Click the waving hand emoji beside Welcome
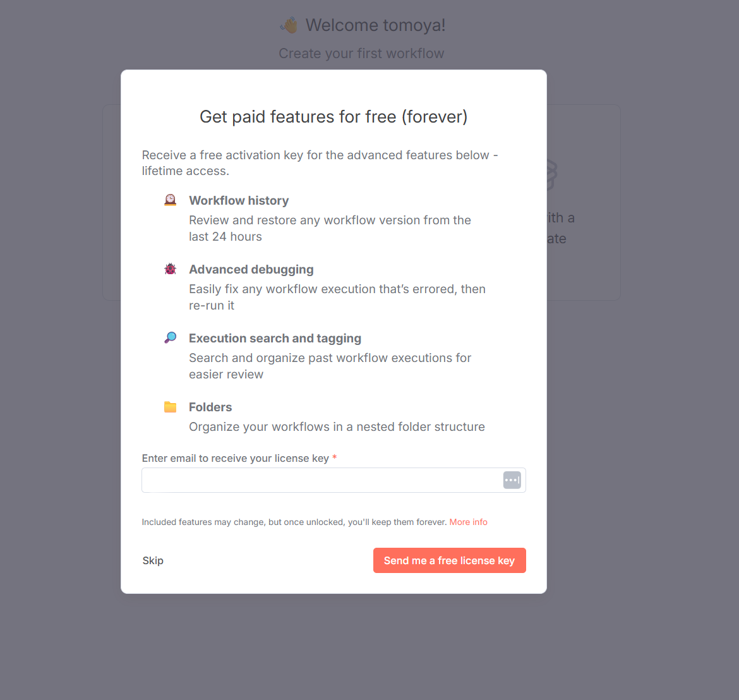 tap(289, 25)
